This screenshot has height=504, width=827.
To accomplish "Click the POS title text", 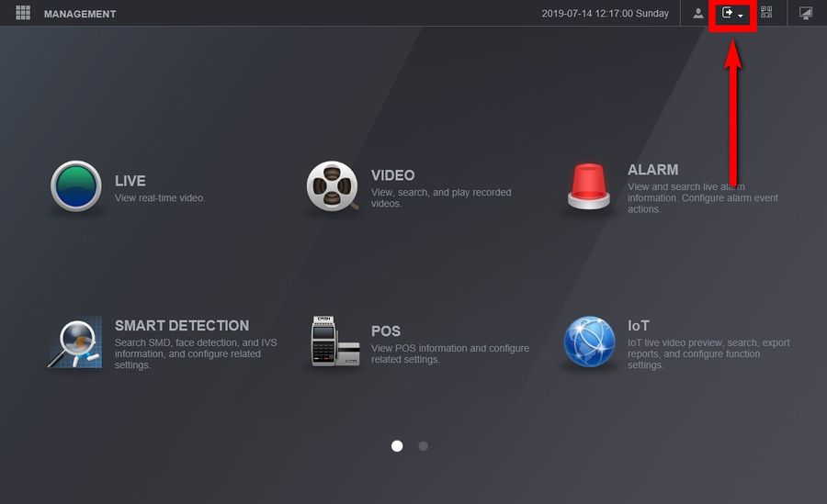I will (386, 331).
